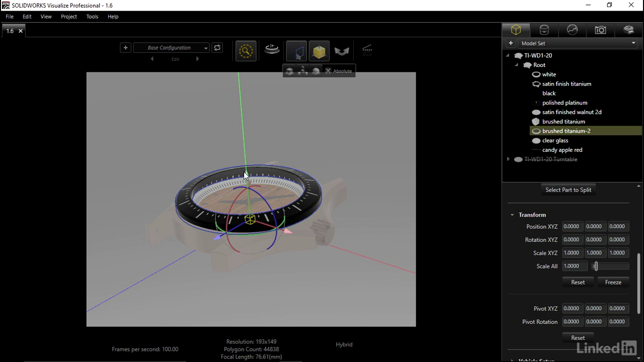The height and width of the screenshot is (362, 644).
Task: Open the Models tab cube icon
Action: (516, 30)
